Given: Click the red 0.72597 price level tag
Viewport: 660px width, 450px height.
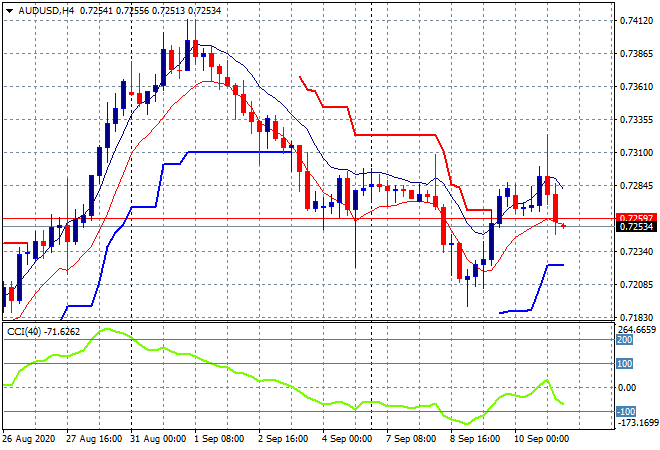Looking at the screenshot, I should click(x=634, y=218).
